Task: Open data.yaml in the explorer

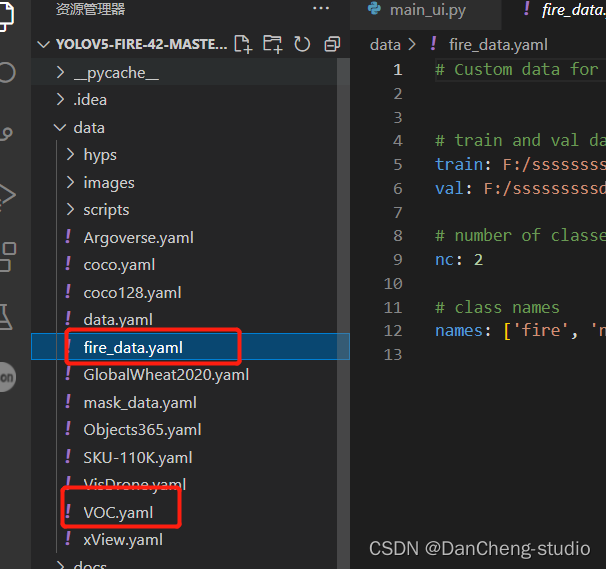Action: 118,320
